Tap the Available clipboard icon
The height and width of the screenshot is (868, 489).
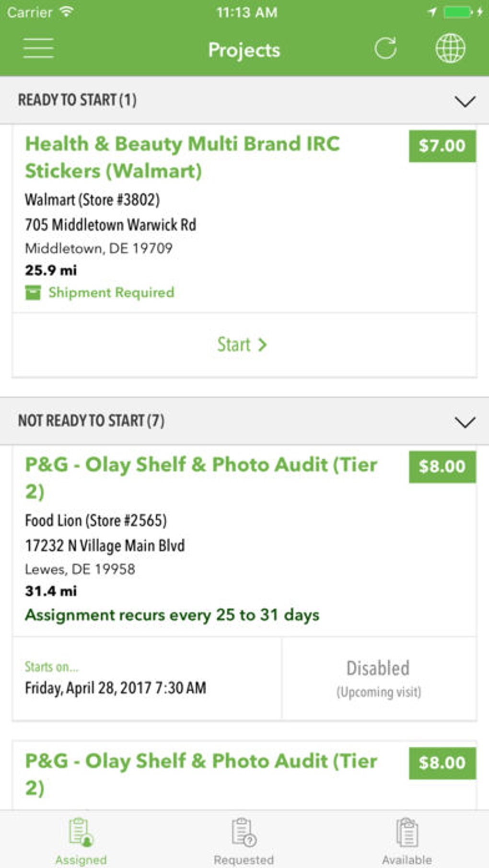point(407,833)
